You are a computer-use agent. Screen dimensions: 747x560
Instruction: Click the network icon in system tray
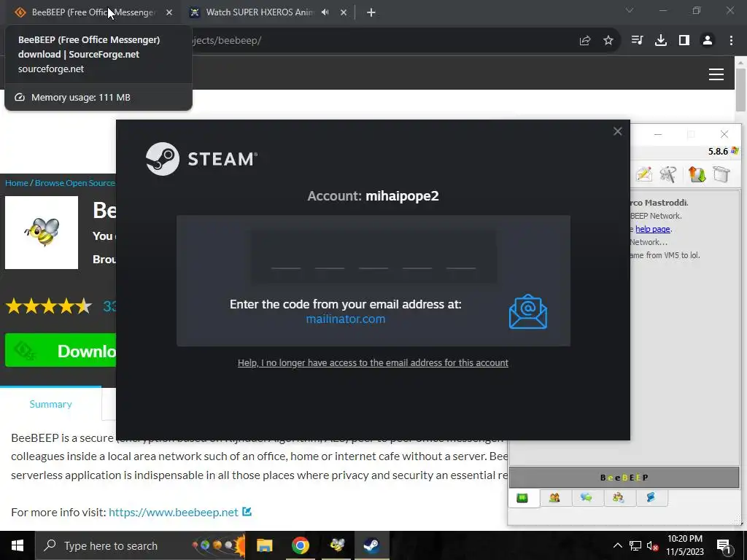(x=635, y=545)
